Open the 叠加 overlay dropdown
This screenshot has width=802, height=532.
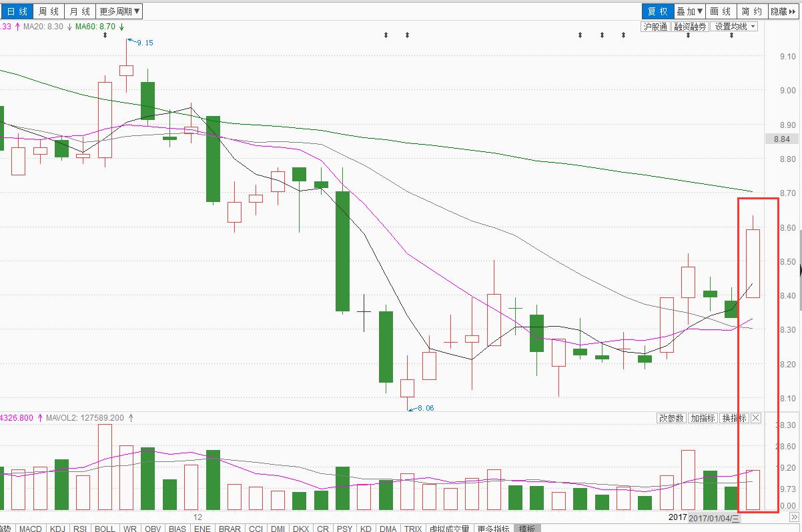click(689, 11)
